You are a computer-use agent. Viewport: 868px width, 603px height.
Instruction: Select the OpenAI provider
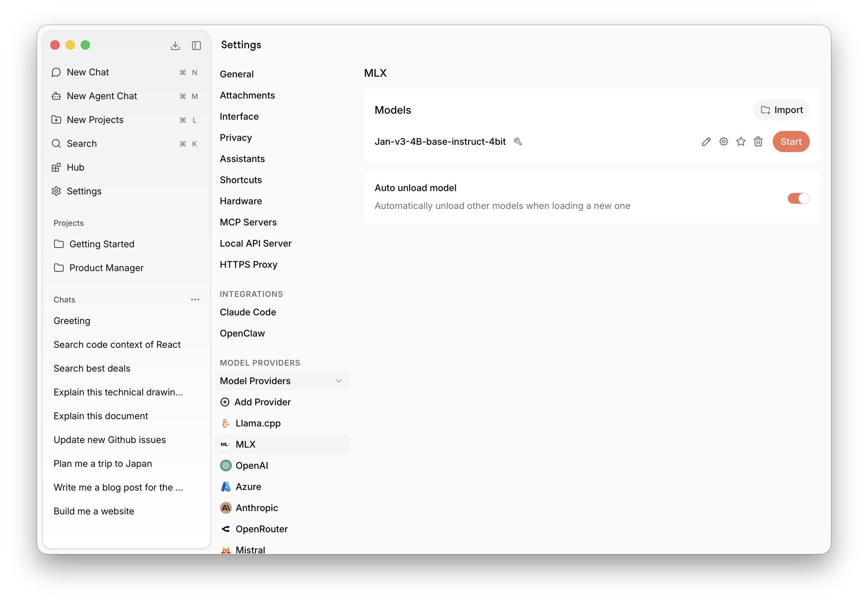(251, 465)
